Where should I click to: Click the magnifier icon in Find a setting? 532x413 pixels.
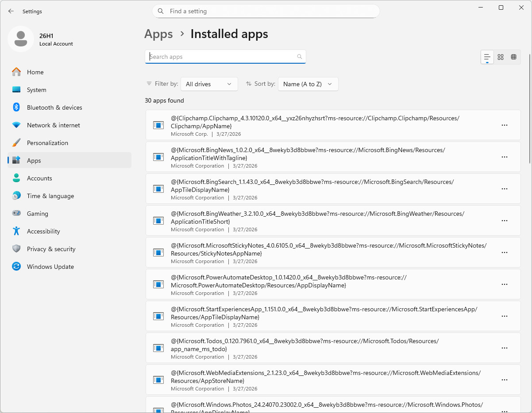[x=161, y=11]
